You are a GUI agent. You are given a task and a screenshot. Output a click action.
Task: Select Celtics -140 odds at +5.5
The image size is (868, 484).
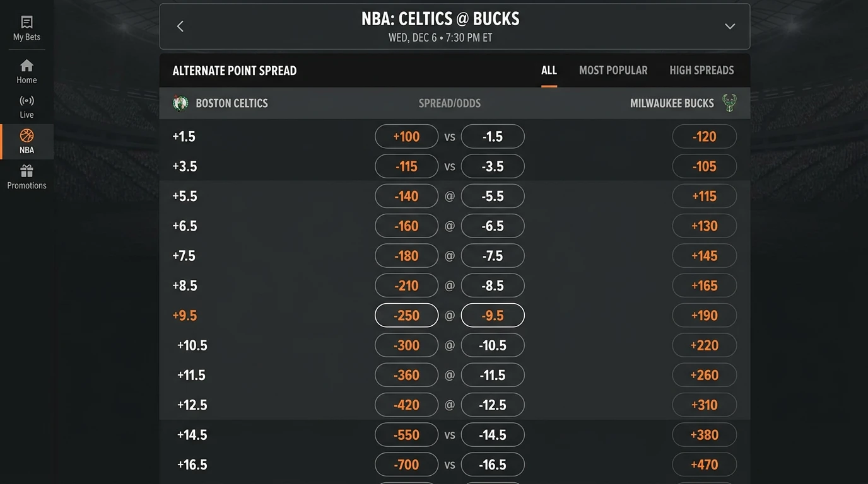tap(406, 196)
